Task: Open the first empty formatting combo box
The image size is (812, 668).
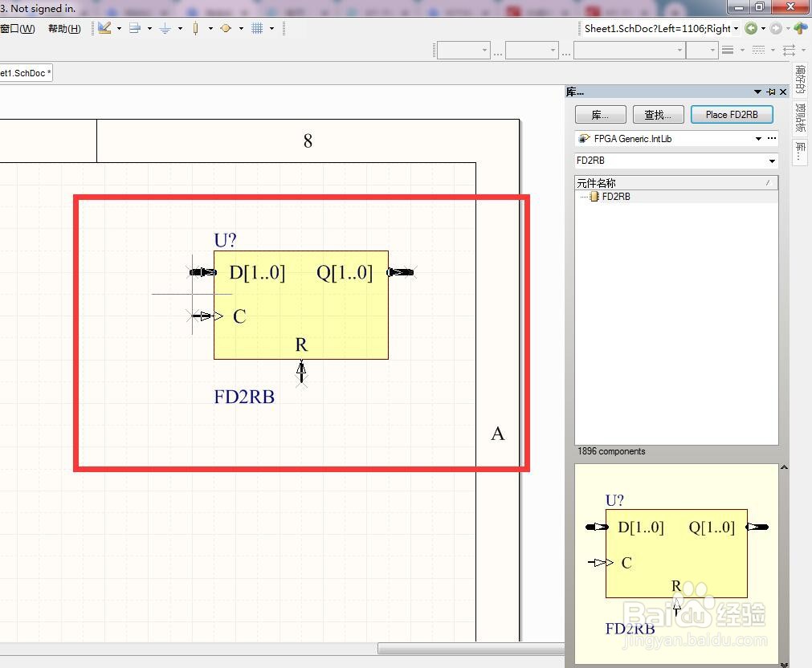Action: 463,51
